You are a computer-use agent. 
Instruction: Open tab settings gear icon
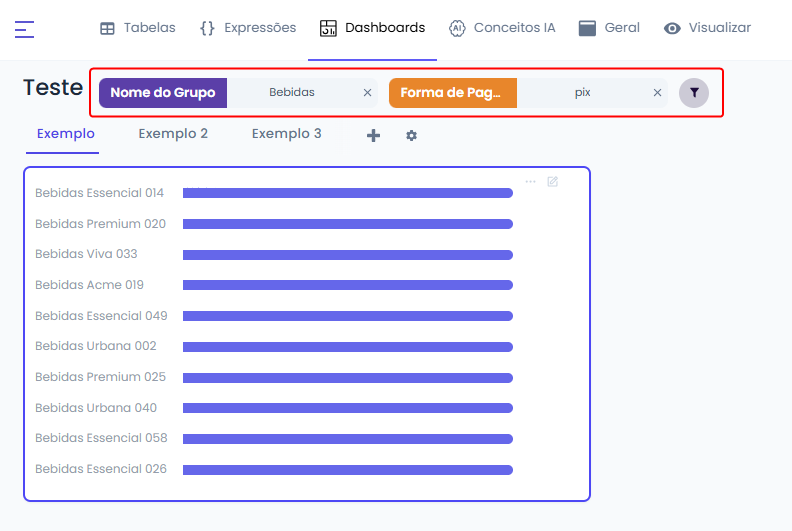pyautogui.click(x=412, y=135)
